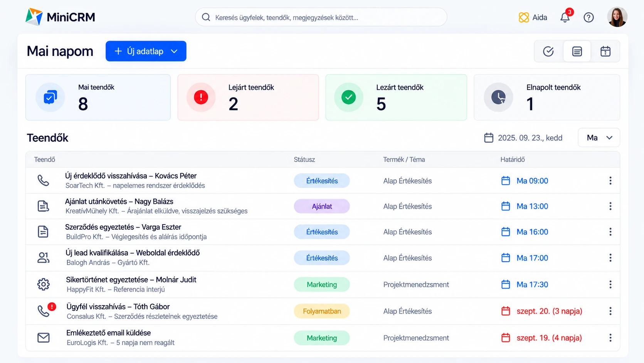This screenshot has height=363, width=644.
Task: Open more options for Emlékeztető email task
Action: tap(610, 338)
